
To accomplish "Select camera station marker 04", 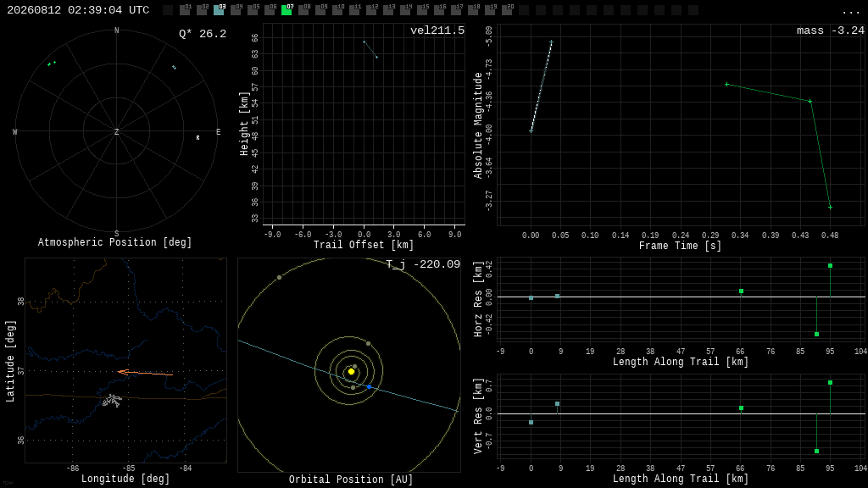I will (236, 9).
